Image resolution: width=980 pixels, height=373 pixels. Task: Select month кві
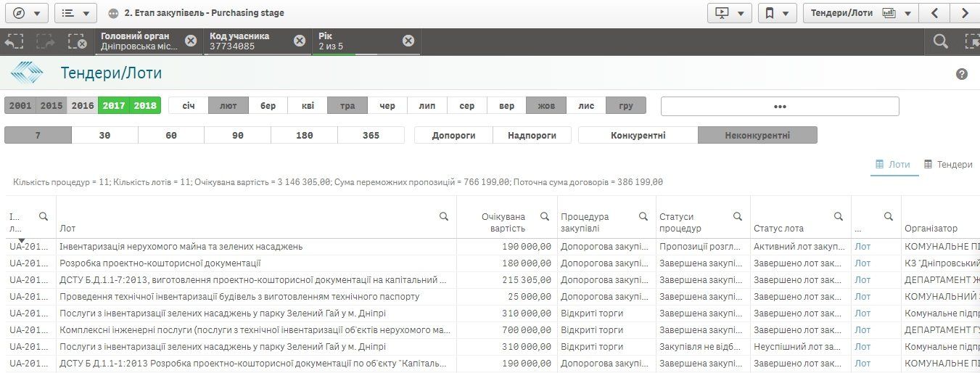coord(308,106)
